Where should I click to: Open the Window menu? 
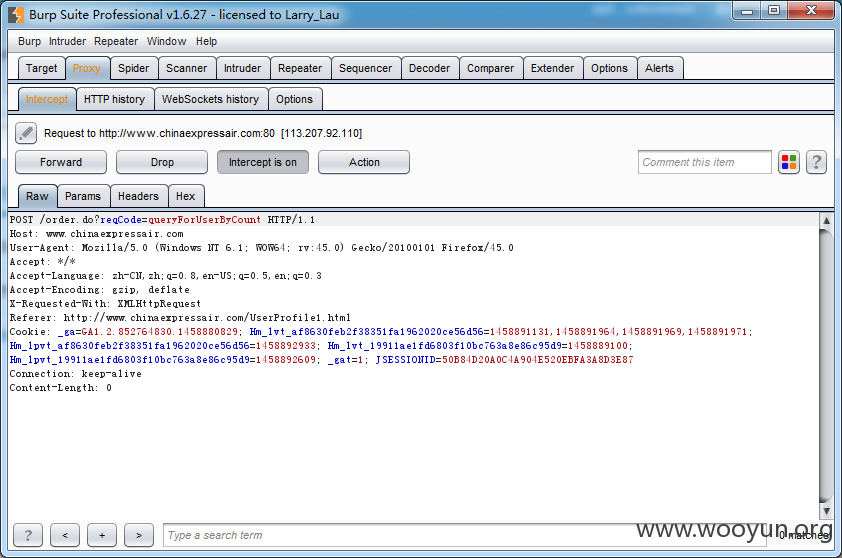click(x=166, y=41)
